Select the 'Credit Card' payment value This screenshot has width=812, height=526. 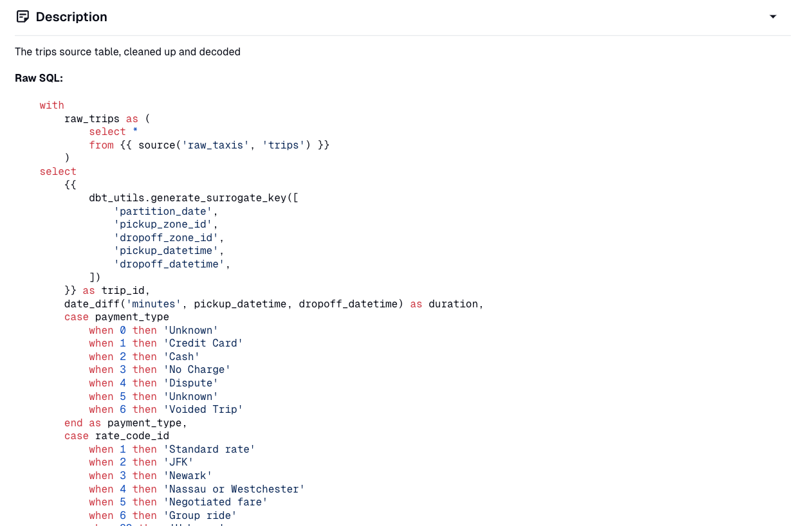(203, 343)
